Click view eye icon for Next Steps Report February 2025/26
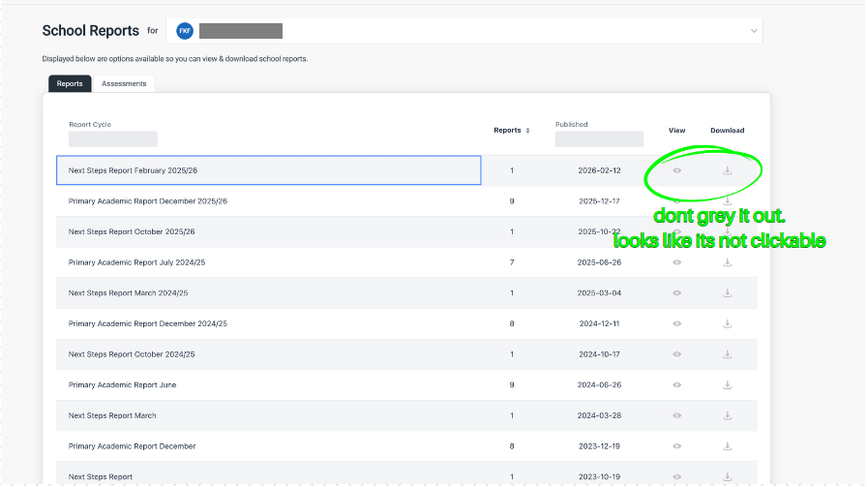 (x=677, y=170)
